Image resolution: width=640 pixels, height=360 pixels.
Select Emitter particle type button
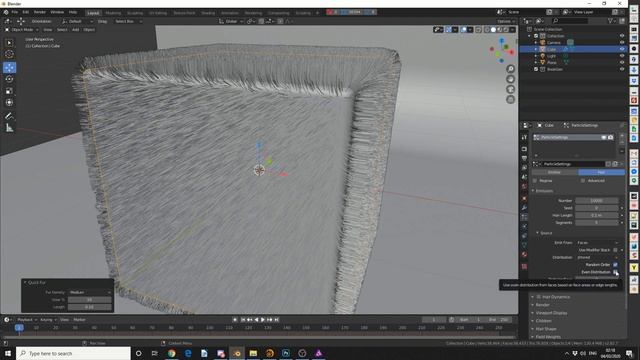coord(554,172)
